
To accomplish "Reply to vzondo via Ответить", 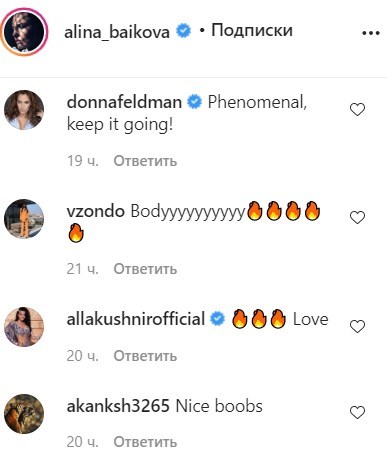I will point(145,269).
